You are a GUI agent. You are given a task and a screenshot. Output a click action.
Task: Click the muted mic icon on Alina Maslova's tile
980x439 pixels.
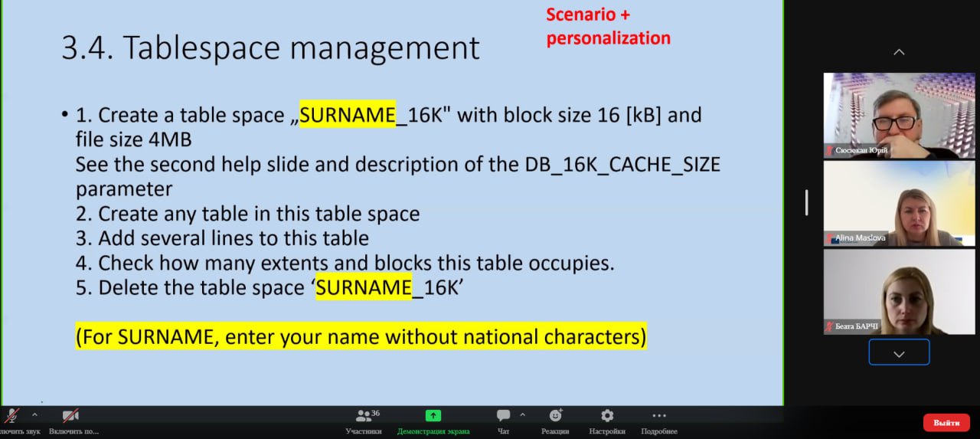pyautogui.click(x=829, y=239)
